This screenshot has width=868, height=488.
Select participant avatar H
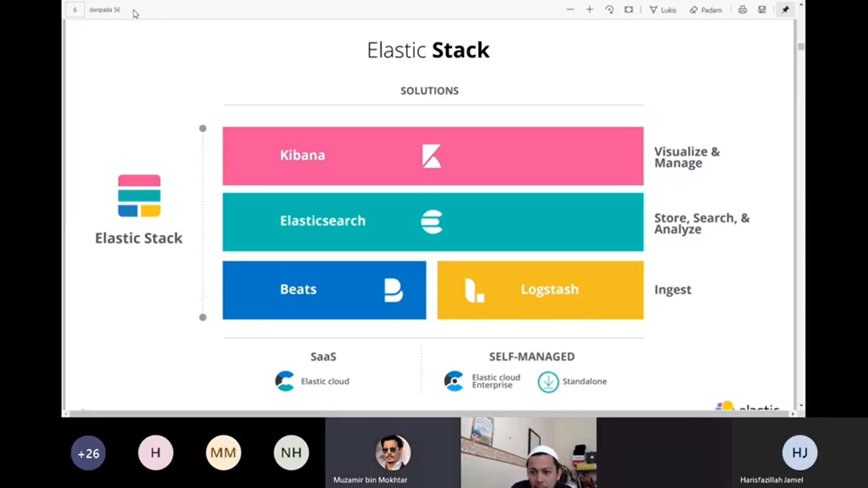[x=156, y=453]
